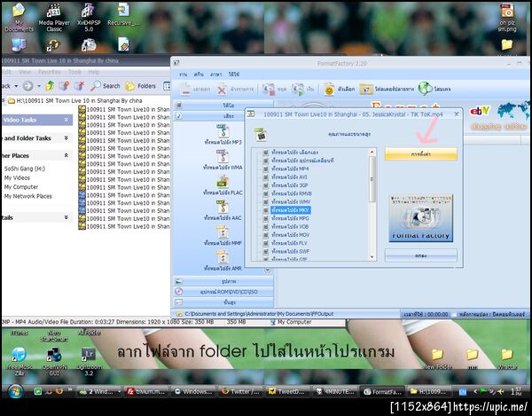Collapse the Other Places pane in Explorer
Viewport: 532px width, 416px height.
point(66,155)
